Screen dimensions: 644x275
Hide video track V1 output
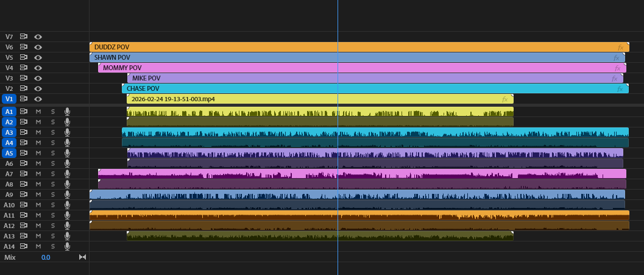(x=38, y=99)
